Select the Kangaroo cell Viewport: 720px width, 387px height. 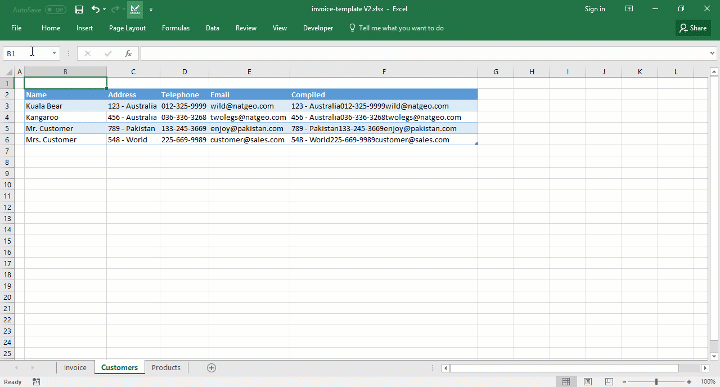coord(65,117)
